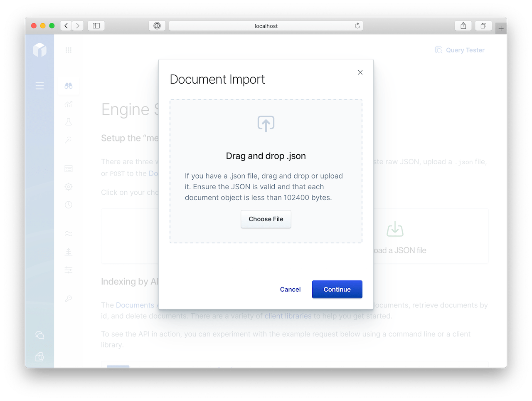Cancel the document import
532x401 pixels.
coord(290,290)
